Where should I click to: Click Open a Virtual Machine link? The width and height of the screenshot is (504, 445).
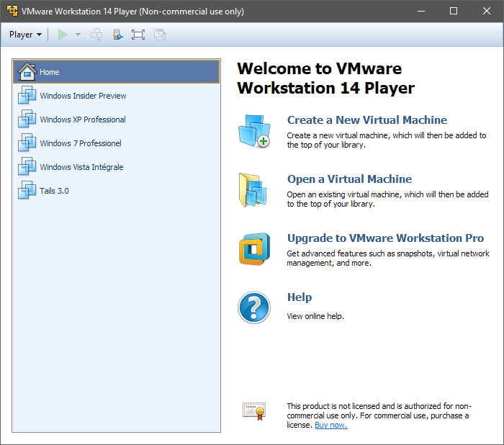[x=349, y=179]
